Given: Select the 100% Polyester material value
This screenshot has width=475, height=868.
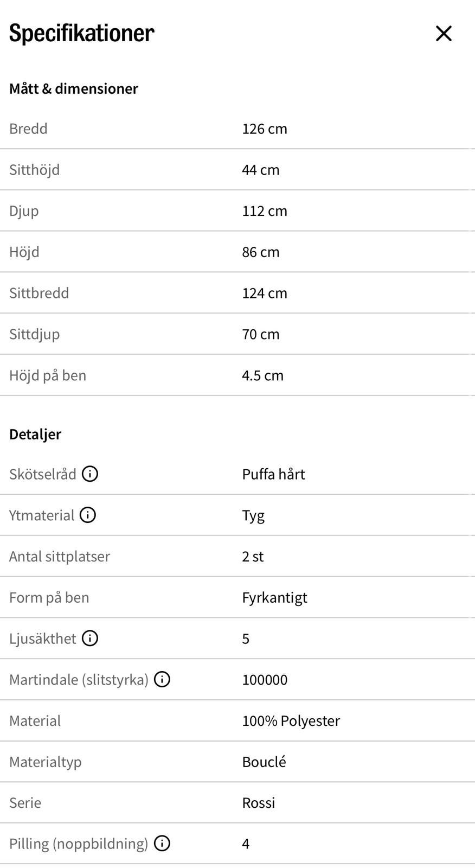Looking at the screenshot, I should click(291, 721).
